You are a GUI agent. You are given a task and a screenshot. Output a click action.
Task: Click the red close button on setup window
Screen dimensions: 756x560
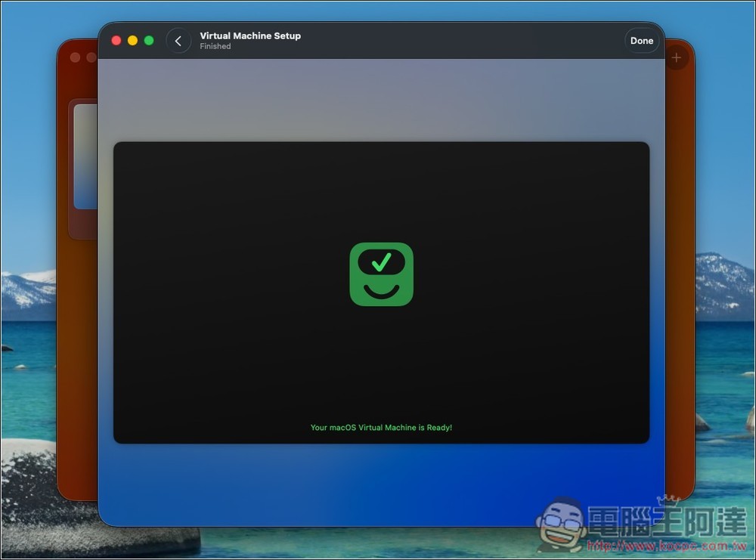click(x=116, y=40)
